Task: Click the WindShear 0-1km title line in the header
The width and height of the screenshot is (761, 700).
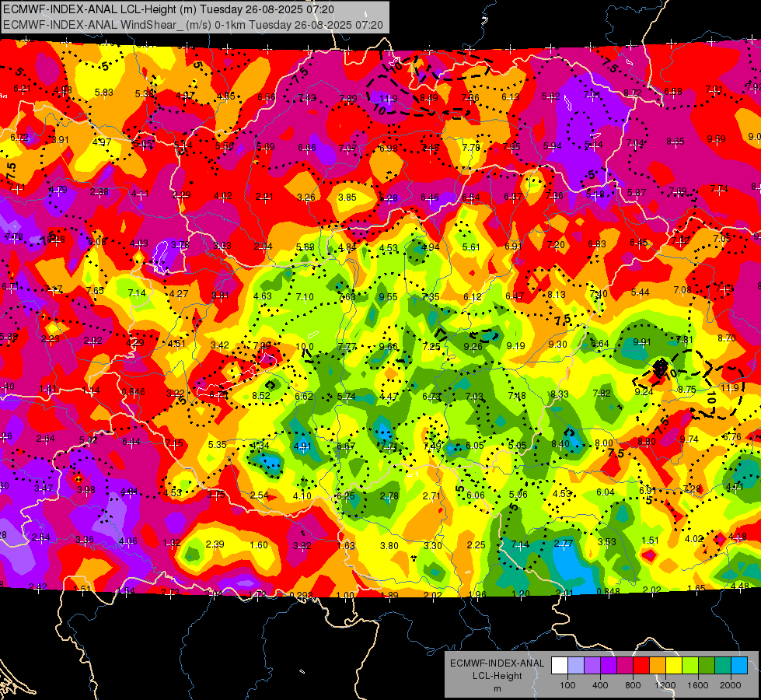Action: coord(193,25)
